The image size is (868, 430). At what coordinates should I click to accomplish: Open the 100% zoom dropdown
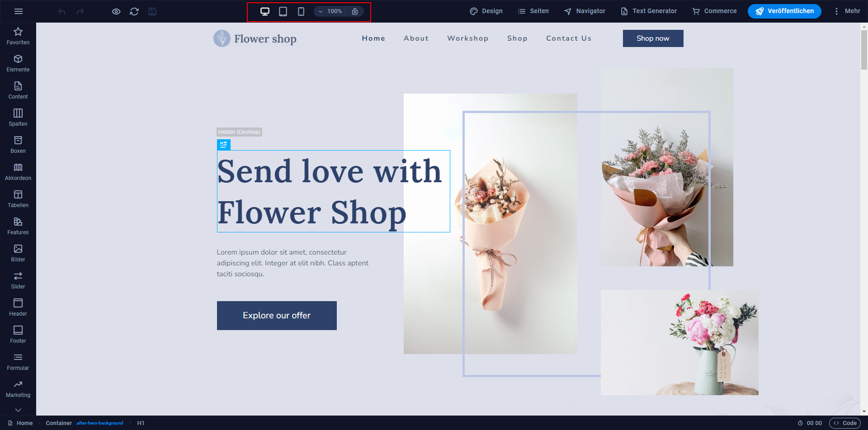click(330, 11)
